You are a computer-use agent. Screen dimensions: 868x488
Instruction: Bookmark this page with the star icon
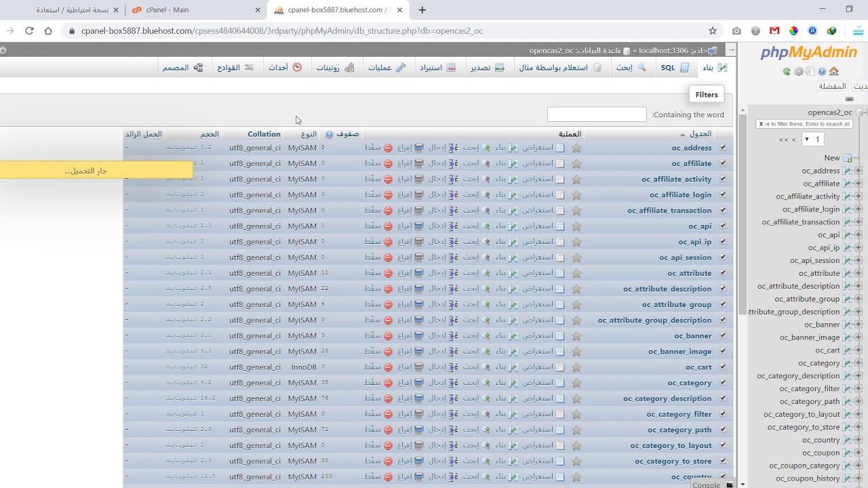click(713, 30)
